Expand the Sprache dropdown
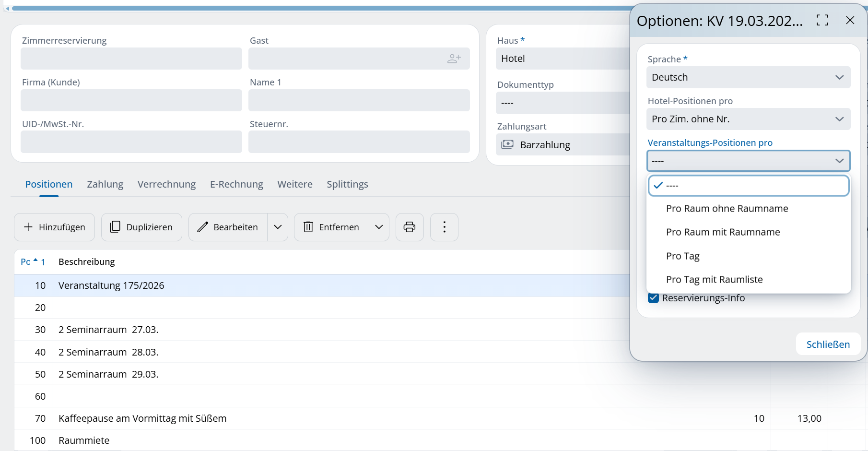The width and height of the screenshot is (868, 451). pyautogui.click(x=748, y=77)
